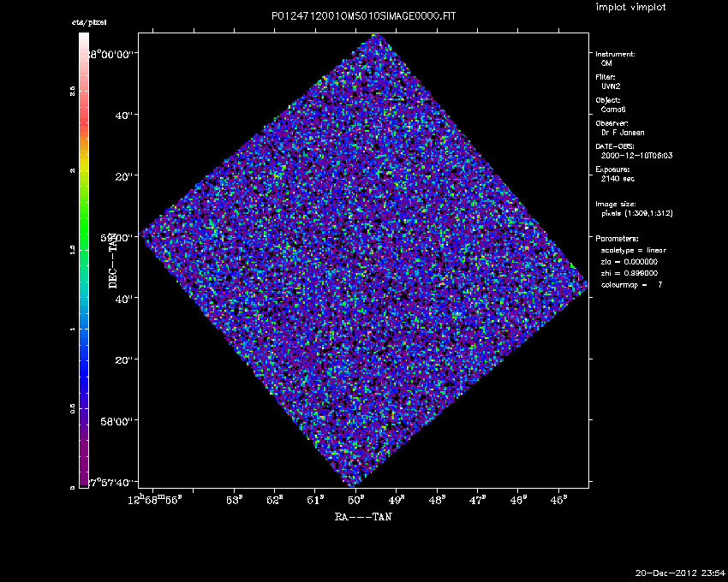Click the 47s right ascension tick label

(478, 500)
